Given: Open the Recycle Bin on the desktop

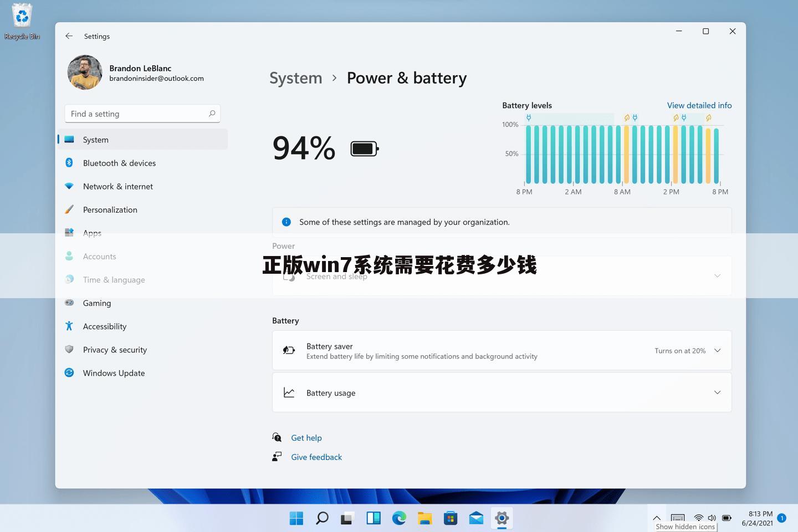Looking at the screenshot, I should (x=22, y=22).
